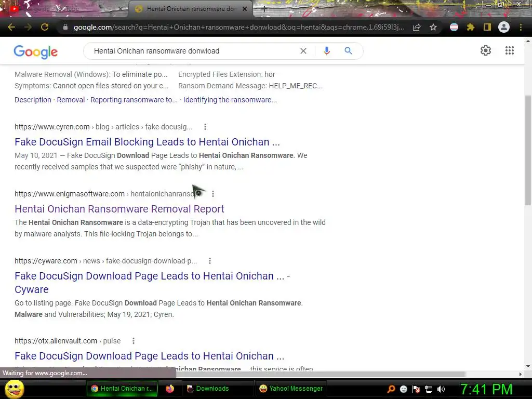Click the scroll up arrow

528,41
